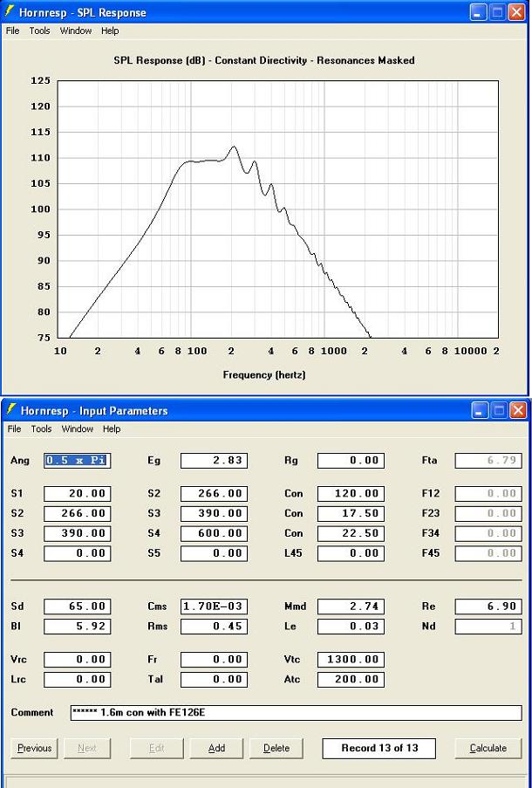Click the Atc field with 200.00
Image resolution: width=532 pixels, height=788 pixels.
tap(351, 680)
